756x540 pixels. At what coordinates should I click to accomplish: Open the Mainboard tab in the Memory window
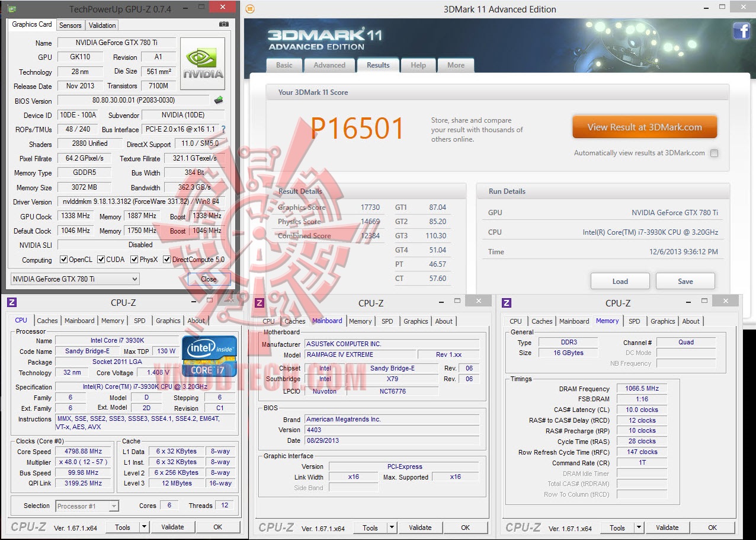574,321
